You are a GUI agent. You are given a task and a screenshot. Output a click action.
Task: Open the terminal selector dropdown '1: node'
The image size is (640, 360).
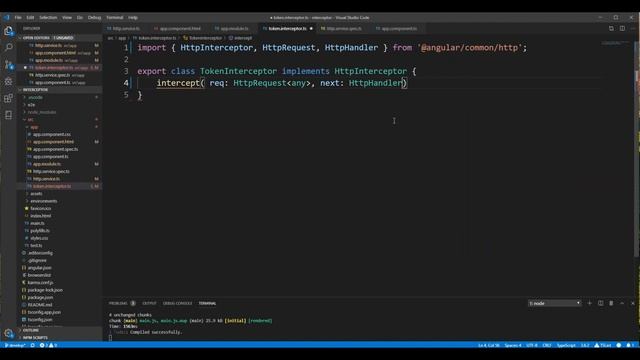(554, 303)
